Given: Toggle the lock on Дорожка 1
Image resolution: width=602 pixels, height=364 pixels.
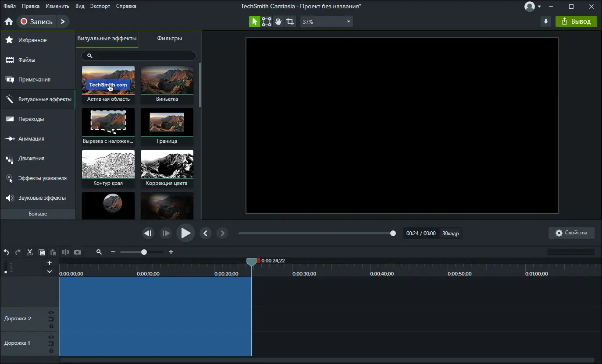Looking at the screenshot, I should click(51, 350).
